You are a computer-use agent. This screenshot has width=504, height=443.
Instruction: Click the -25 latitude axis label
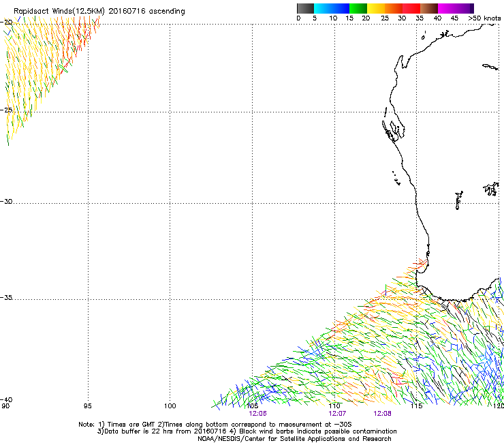click(6, 110)
